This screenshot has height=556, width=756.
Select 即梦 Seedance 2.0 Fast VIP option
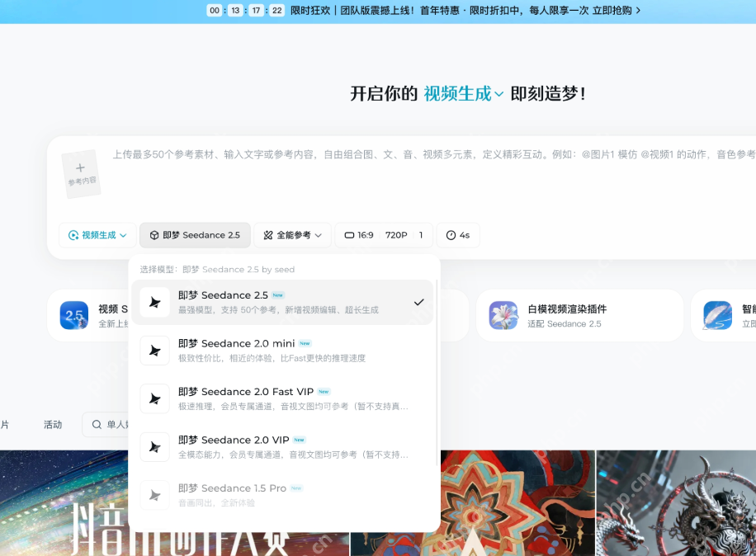pos(282,398)
